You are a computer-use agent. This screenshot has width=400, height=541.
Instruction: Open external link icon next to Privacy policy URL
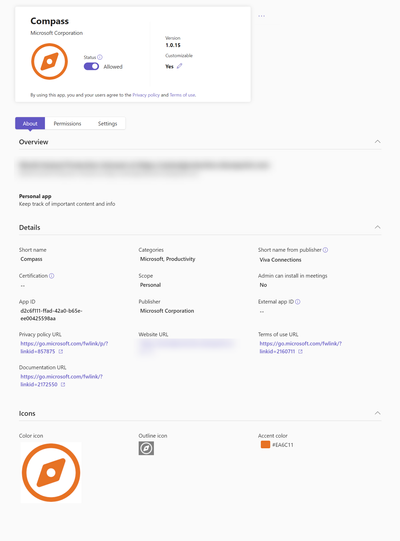(61, 352)
